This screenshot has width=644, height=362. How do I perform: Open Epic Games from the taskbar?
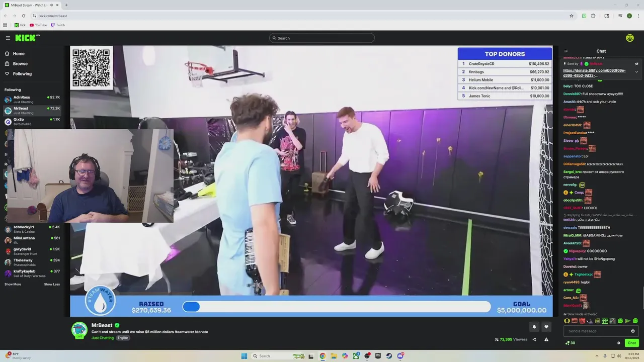pos(378,356)
